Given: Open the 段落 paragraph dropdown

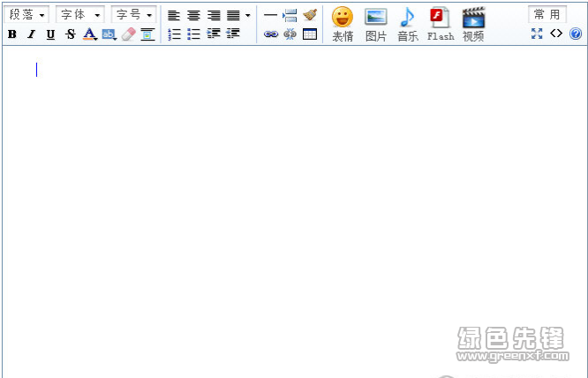Looking at the screenshot, I should coord(28,15).
